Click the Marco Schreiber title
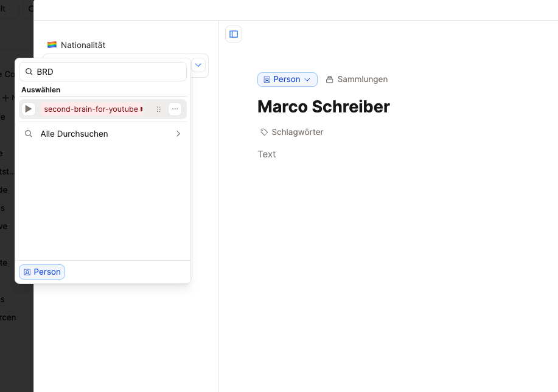This screenshot has width=558, height=392. click(323, 106)
